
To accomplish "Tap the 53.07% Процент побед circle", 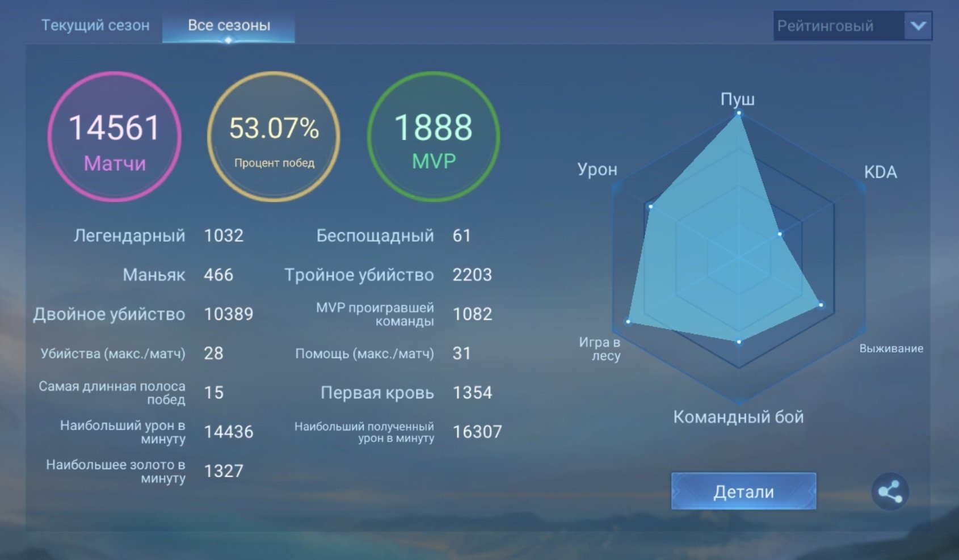I will pos(274,136).
